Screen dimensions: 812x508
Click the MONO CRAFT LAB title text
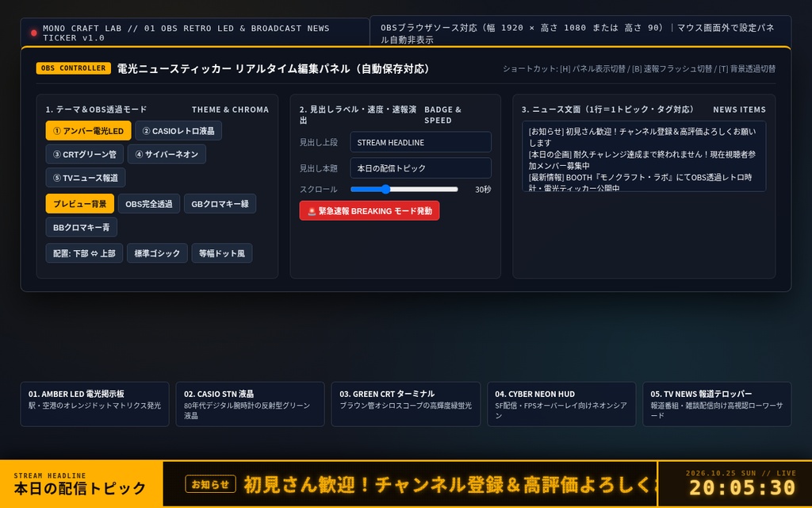tap(186, 33)
